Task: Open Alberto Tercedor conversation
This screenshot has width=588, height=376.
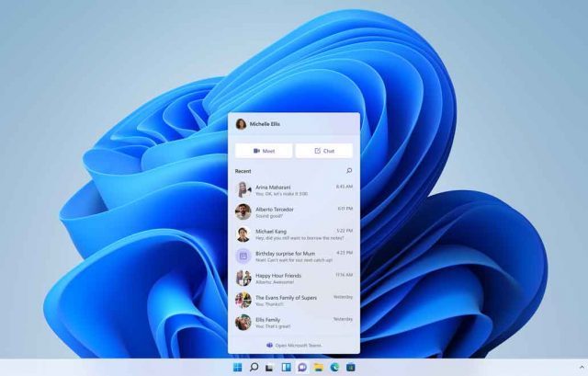Action: [x=294, y=211]
